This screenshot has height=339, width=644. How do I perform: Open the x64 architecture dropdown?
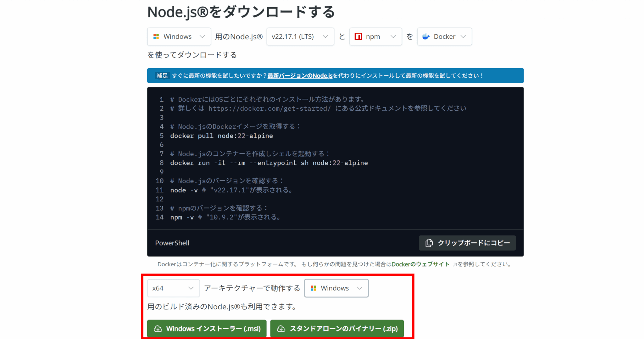click(173, 288)
